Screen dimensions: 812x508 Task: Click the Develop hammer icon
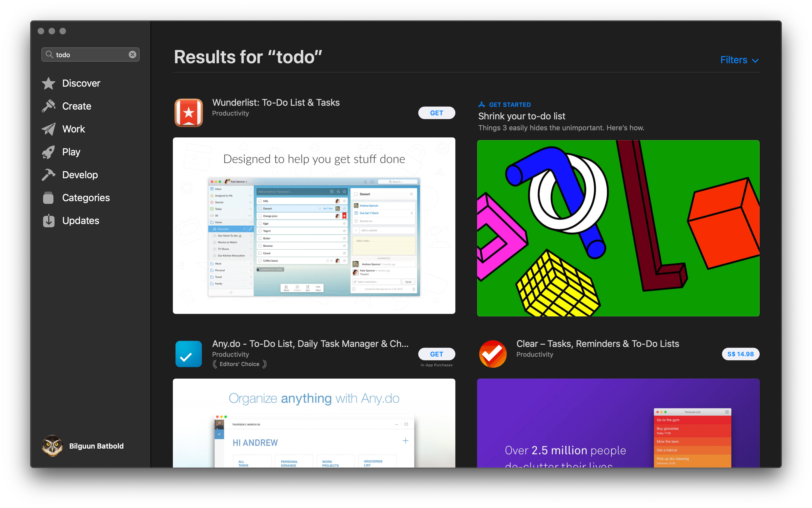point(48,175)
